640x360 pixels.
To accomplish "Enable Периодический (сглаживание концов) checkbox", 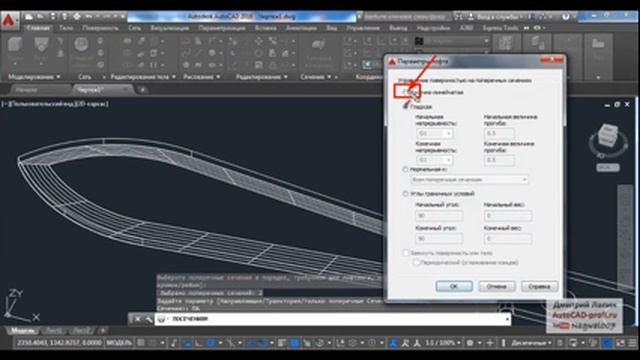I will (416, 262).
